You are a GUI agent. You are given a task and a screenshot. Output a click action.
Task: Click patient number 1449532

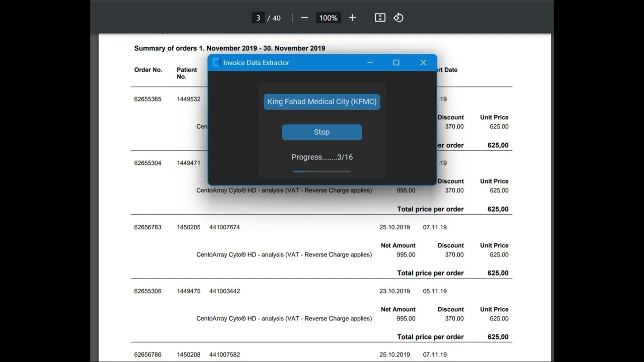tap(188, 99)
